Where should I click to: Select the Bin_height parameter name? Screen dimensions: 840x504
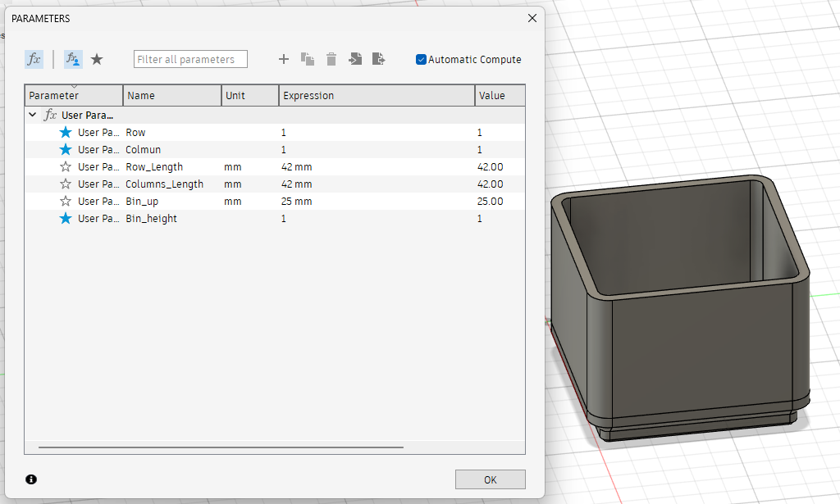coord(151,218)
